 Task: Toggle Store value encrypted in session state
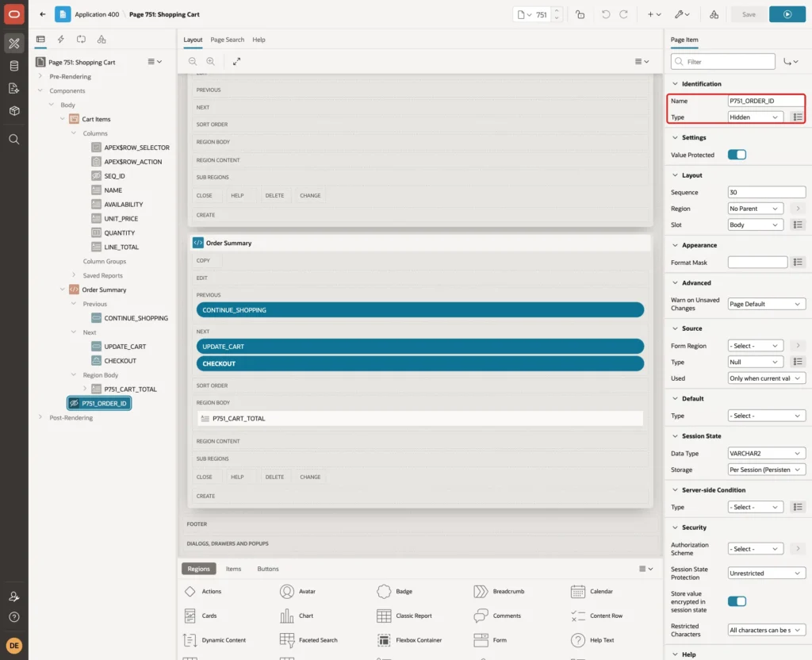click(737, 601)
